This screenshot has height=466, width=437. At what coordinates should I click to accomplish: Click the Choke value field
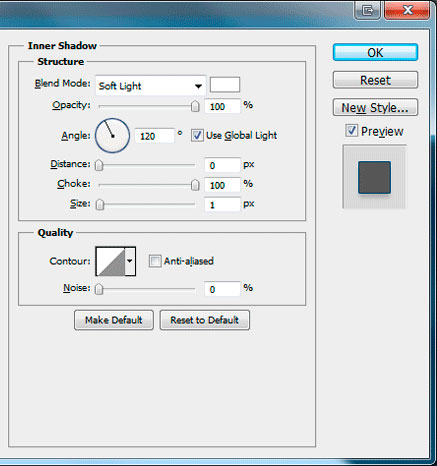(x=222, y=185)
